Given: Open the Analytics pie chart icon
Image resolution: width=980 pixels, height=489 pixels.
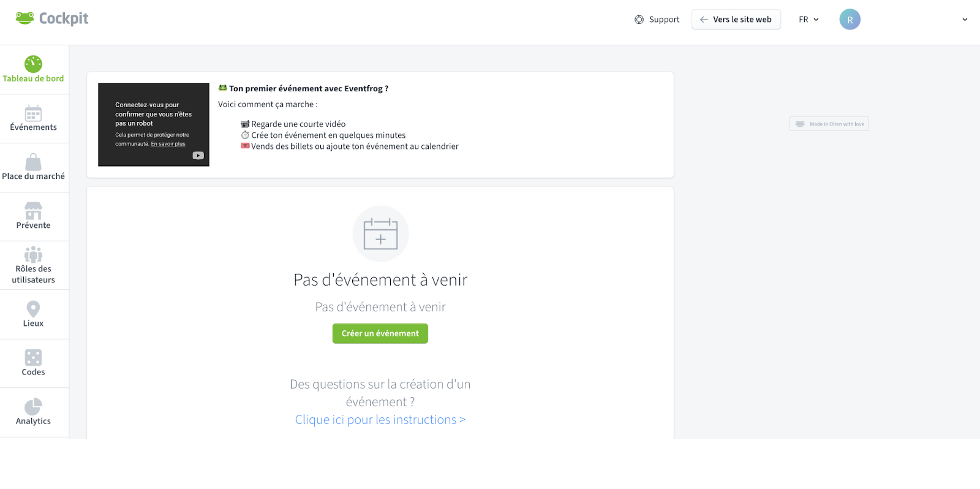Looking at the screenshot, I should pyautogui.click(x=33, y=407).
